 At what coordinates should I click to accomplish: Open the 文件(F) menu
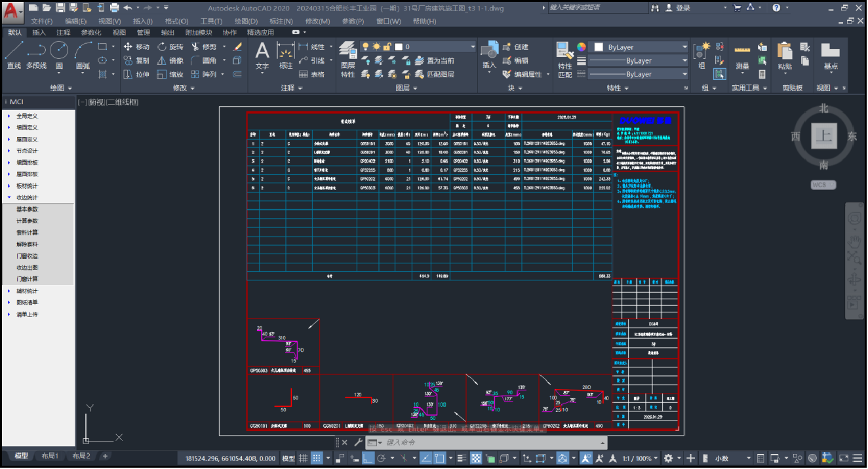(x=41, y=21)
